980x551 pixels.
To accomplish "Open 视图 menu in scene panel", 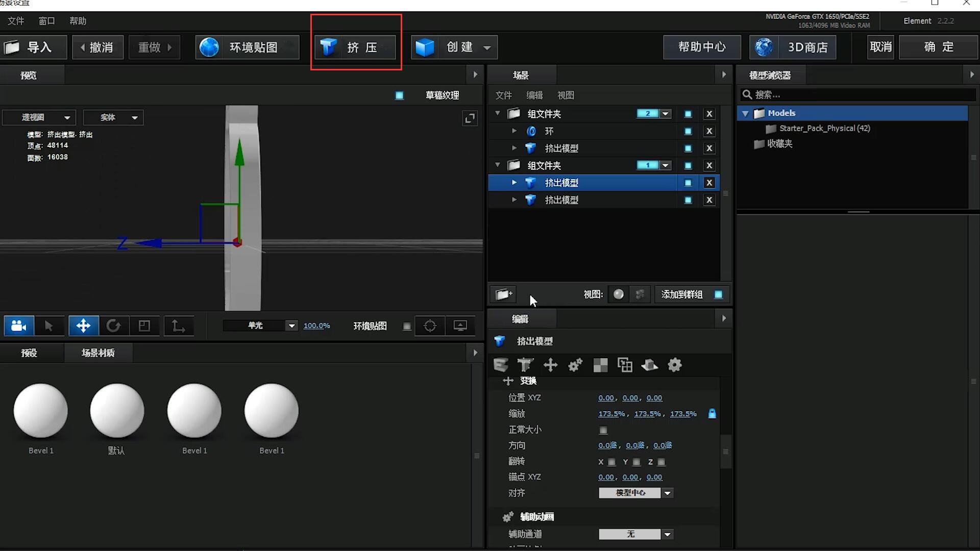I will pos(565,95).
